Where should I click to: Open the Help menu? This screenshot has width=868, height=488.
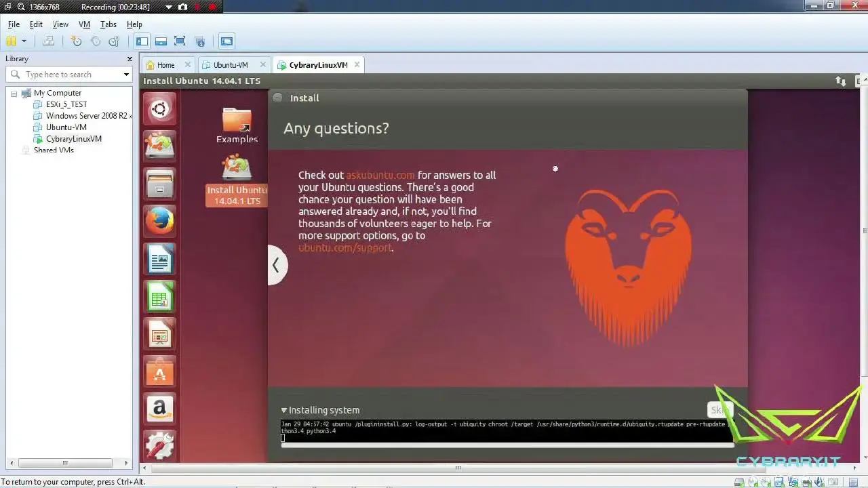(134, 24)
